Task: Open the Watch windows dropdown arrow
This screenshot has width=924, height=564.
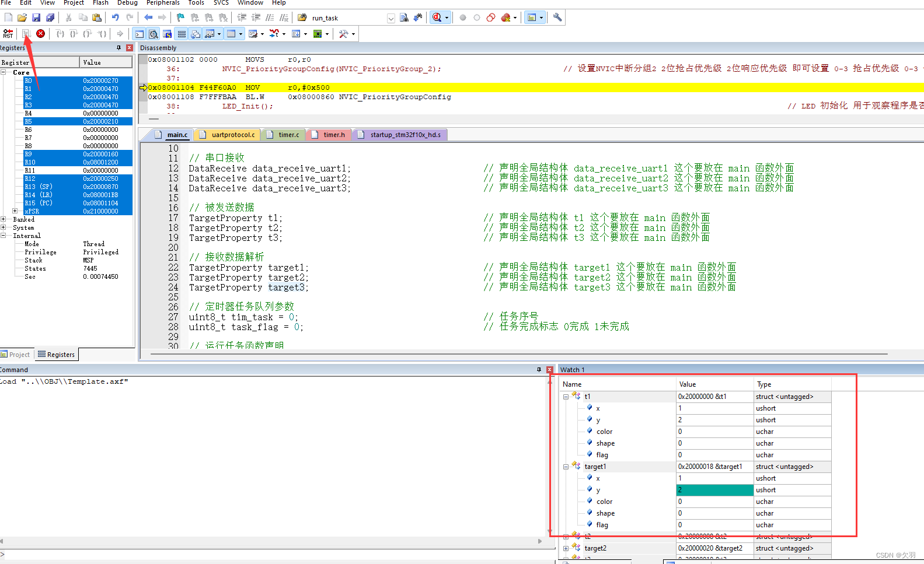Action: [x=219, y=34]
